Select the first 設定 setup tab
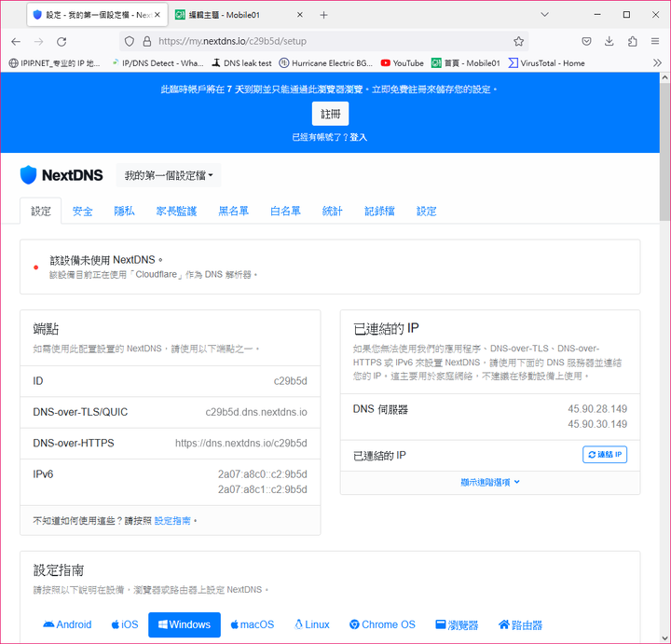Image resolution: width=671 pixels, height=644 pixels. click(x=41, y=211)
